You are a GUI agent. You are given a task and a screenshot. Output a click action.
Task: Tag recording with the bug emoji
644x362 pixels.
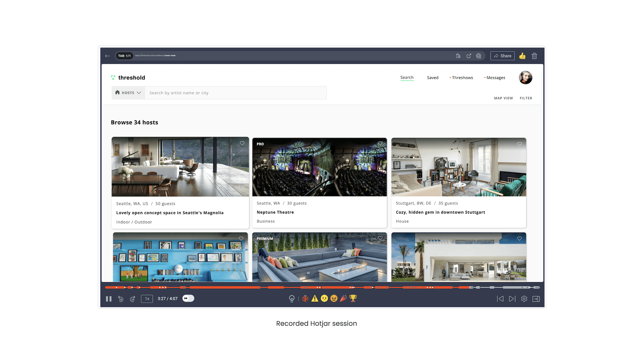(x=305, y=299)
